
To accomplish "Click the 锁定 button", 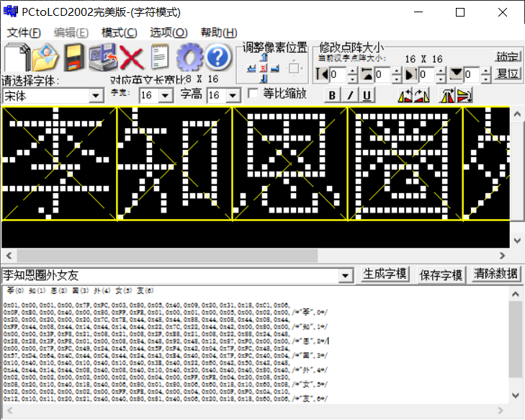I will [x=508, y=56].
